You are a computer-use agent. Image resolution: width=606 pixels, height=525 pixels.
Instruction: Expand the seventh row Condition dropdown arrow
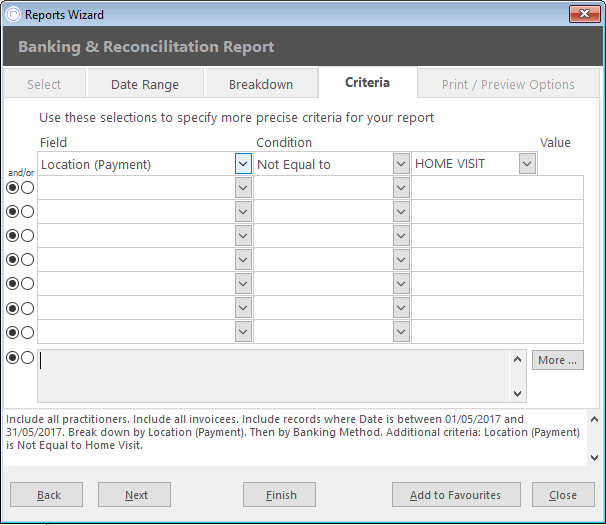401,308
